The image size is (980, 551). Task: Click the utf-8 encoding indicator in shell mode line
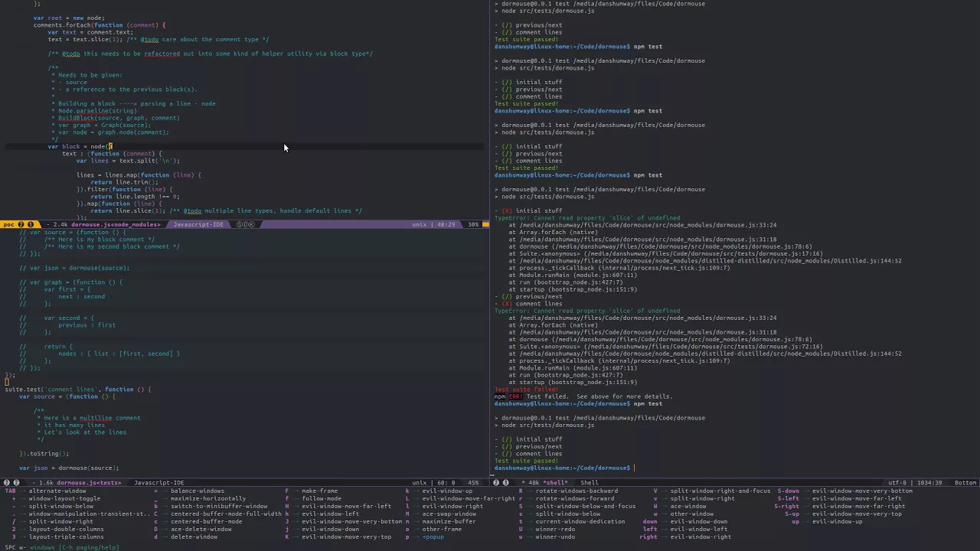(x=898, y=483)
